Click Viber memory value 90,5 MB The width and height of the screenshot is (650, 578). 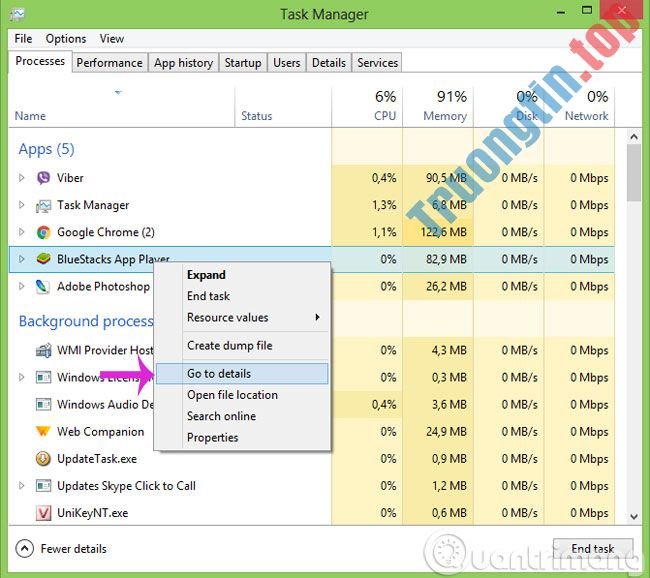(x=446, y=178)
